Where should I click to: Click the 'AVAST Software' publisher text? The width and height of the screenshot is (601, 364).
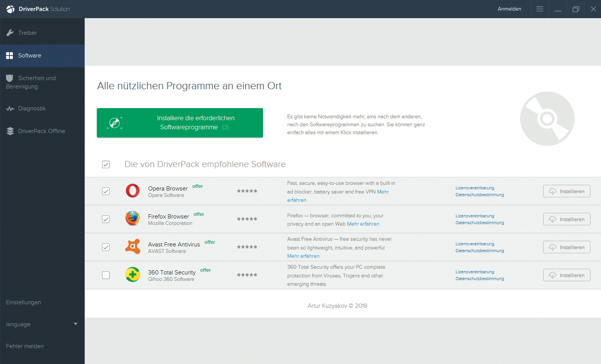167,251
